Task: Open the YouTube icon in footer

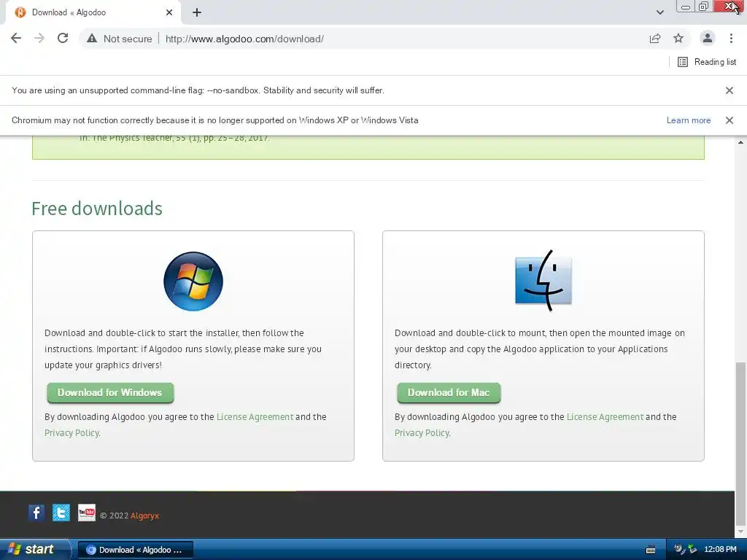Action: coord(86,513)
